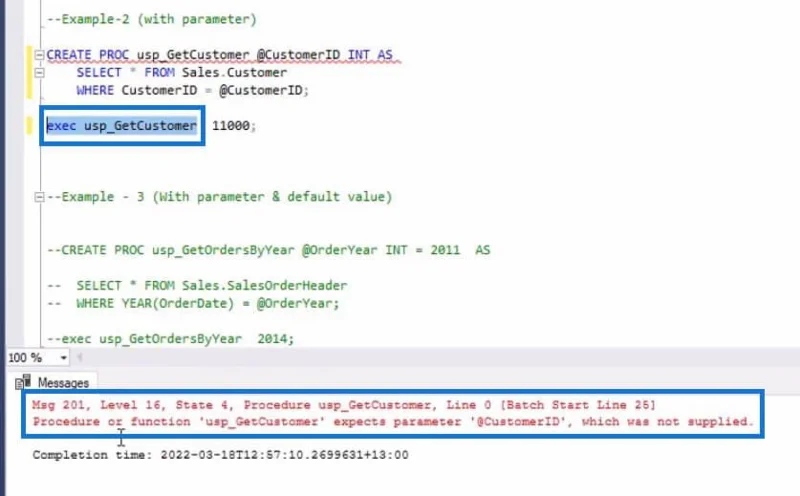Image resolution: width=800 pixels, height=496 pixels.
Task: Click '-- WHERE YEAR(OrderDate) = @OrderYear;' line
Action: [193, 303]
